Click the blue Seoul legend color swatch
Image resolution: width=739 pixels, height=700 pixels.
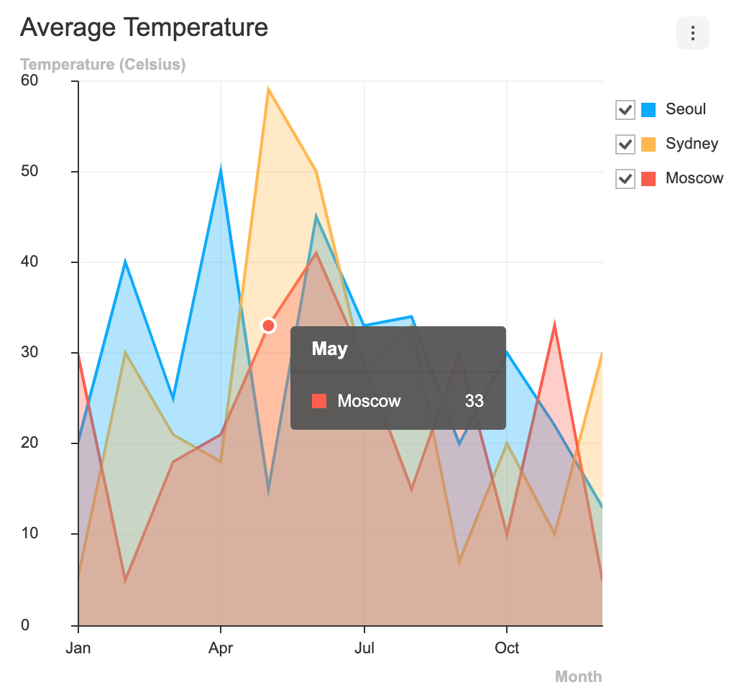[x=648, y=110]
